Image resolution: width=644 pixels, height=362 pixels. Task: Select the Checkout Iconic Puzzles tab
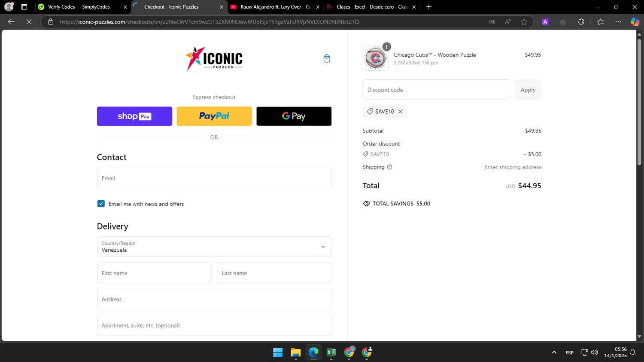click(179, 7)
